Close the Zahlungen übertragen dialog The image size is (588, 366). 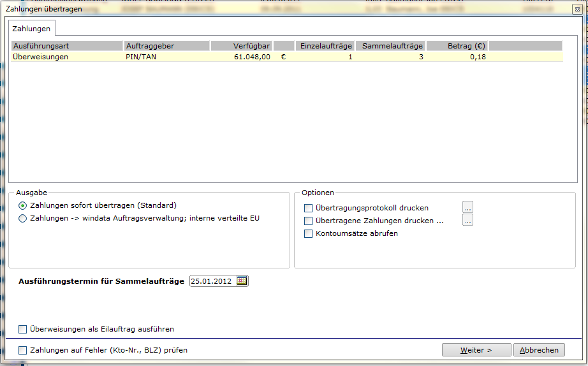click(x=578, y=10)
